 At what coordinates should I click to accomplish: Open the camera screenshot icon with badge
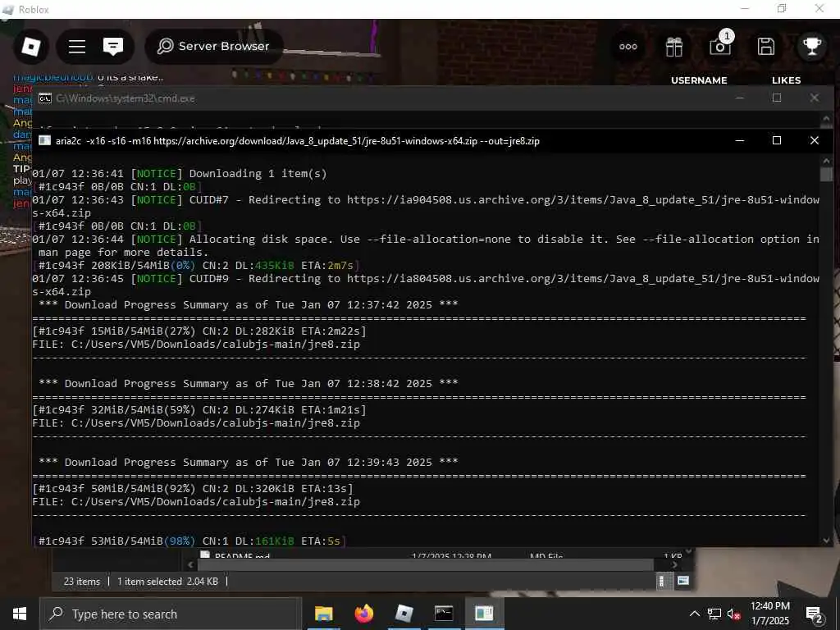point(720,46)
